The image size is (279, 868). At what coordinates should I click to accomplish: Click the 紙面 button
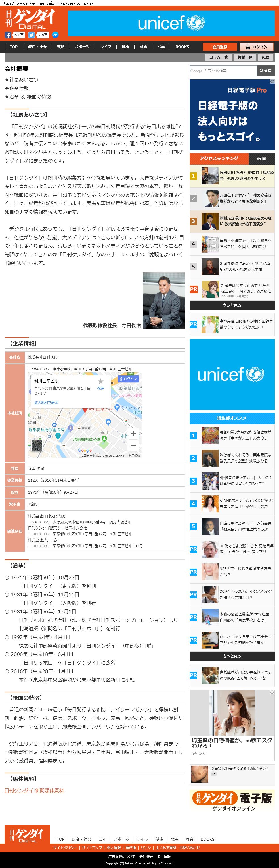[266, 57]
